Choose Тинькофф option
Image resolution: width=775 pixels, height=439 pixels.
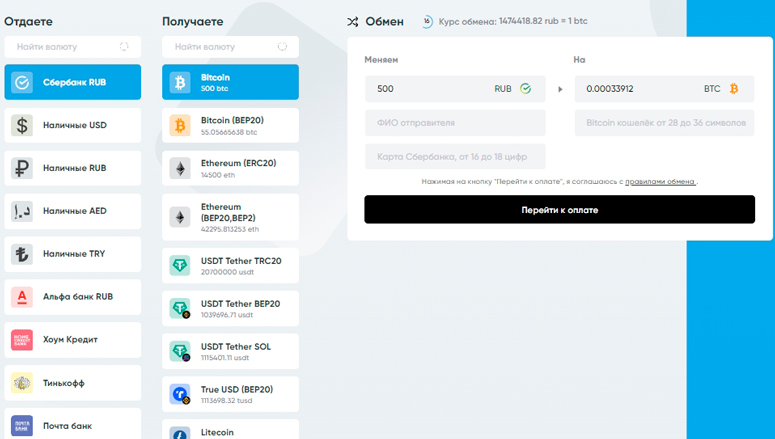pos(73,383)
